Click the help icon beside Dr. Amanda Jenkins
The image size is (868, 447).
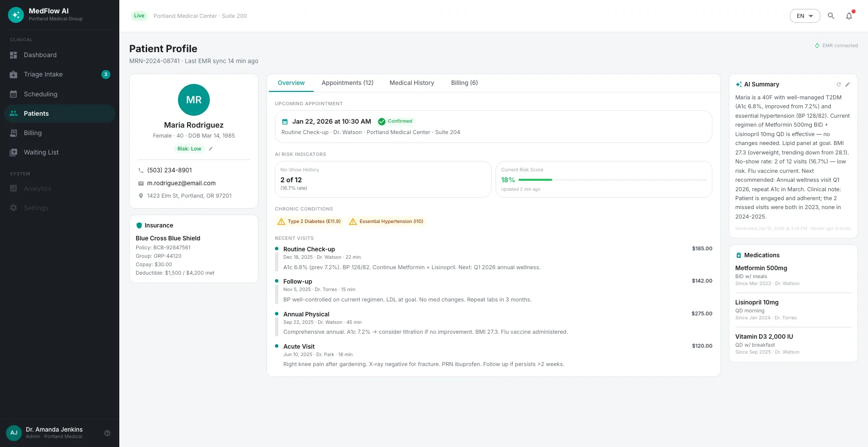point(107,433)
